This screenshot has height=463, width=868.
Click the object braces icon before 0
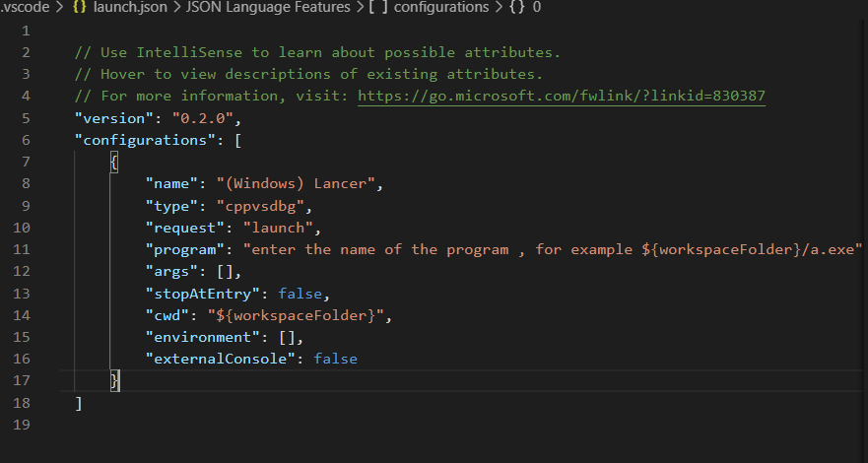[516, 7]
